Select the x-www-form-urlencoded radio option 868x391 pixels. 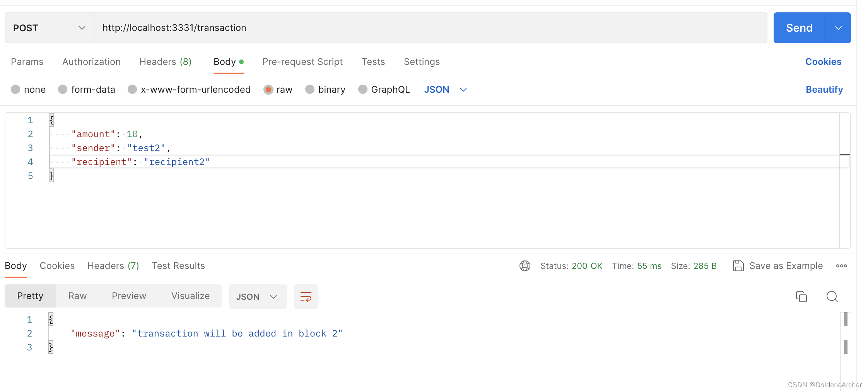pyautogui.click(x=132, y=90)
